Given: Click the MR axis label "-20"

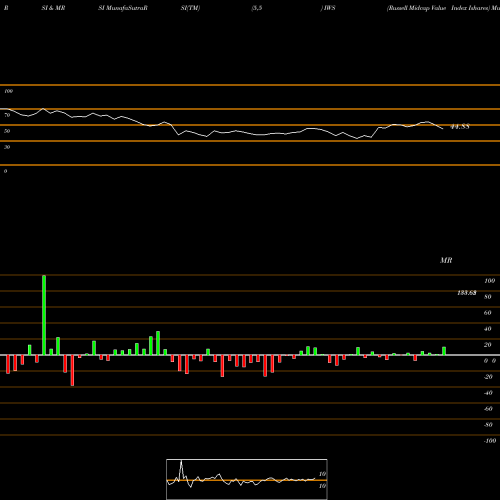Looking at the screenshot, I should pyautogui.click(x=488, y=377).
